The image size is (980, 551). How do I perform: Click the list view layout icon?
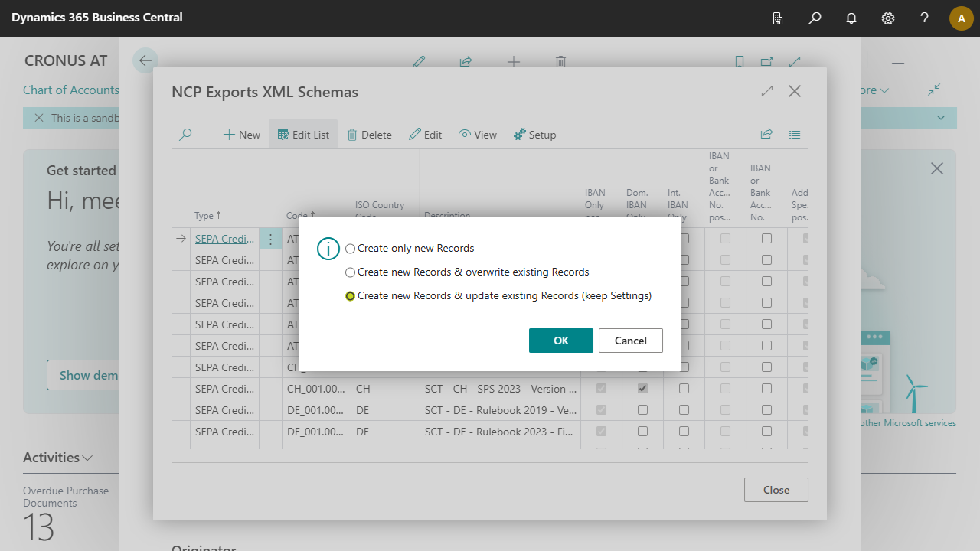(795, 134)
